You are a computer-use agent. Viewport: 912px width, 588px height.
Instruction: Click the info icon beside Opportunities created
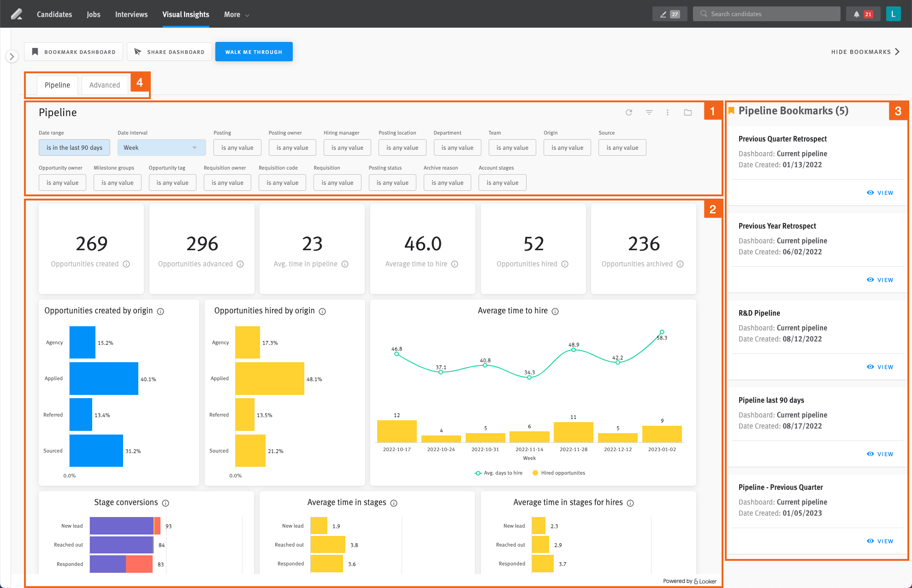click(x=127, y=264)
